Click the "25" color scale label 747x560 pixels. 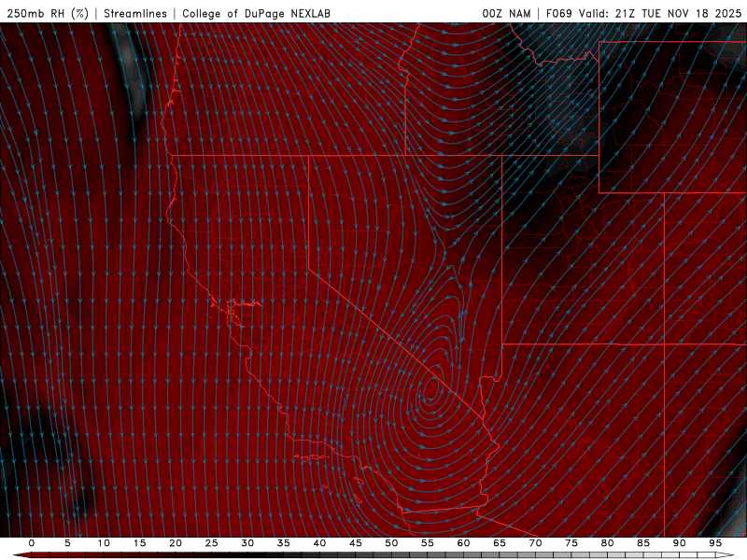click(x=212, y=543)
